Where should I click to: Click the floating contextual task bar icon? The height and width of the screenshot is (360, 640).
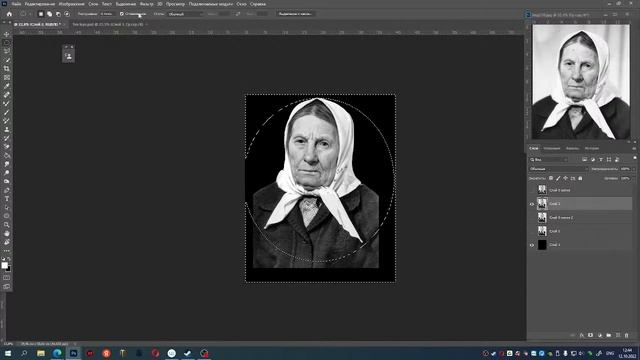[x=69, y=56]
